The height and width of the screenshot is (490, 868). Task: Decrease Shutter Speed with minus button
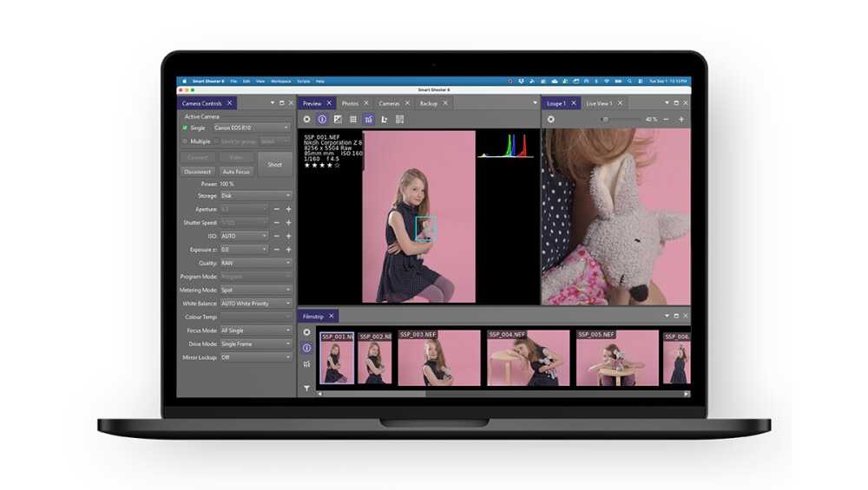tap(276, 223)
